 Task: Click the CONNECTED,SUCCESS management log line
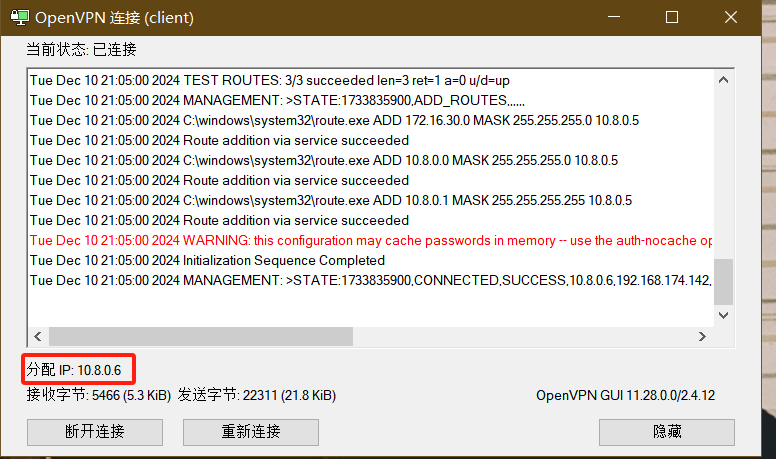click(371, 280)
